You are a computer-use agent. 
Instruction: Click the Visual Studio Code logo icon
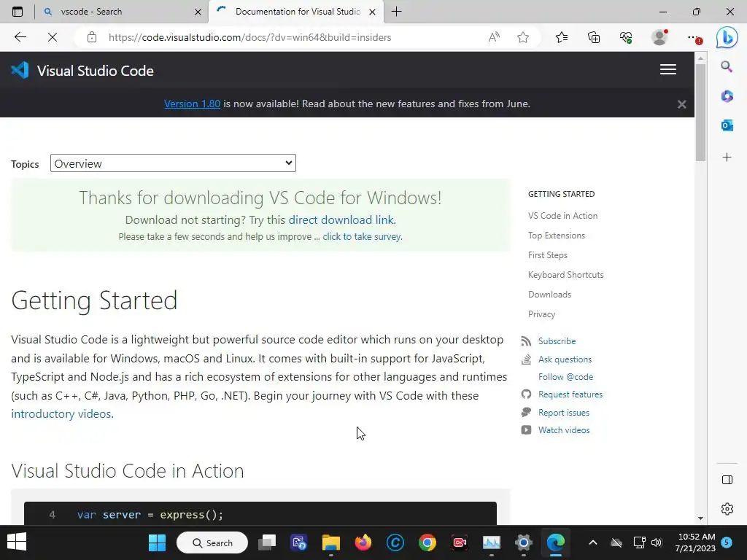(20, 71)
